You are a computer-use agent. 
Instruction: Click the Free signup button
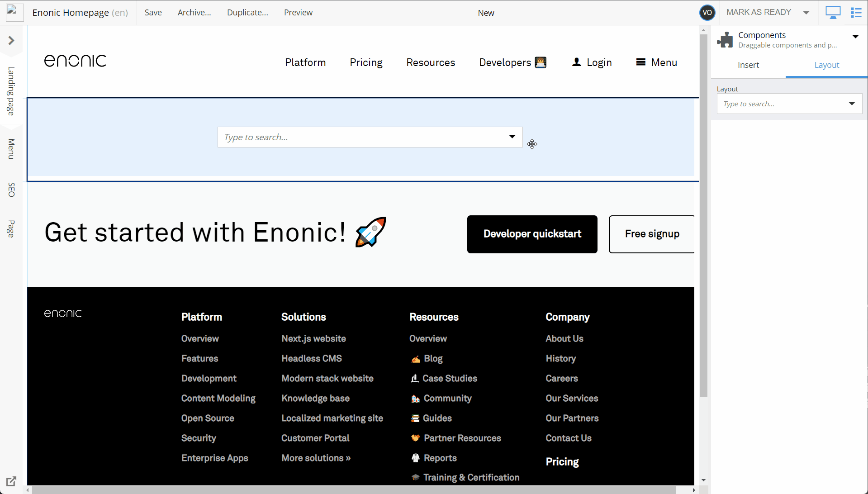pyautogui.click(x=651, y=234)
